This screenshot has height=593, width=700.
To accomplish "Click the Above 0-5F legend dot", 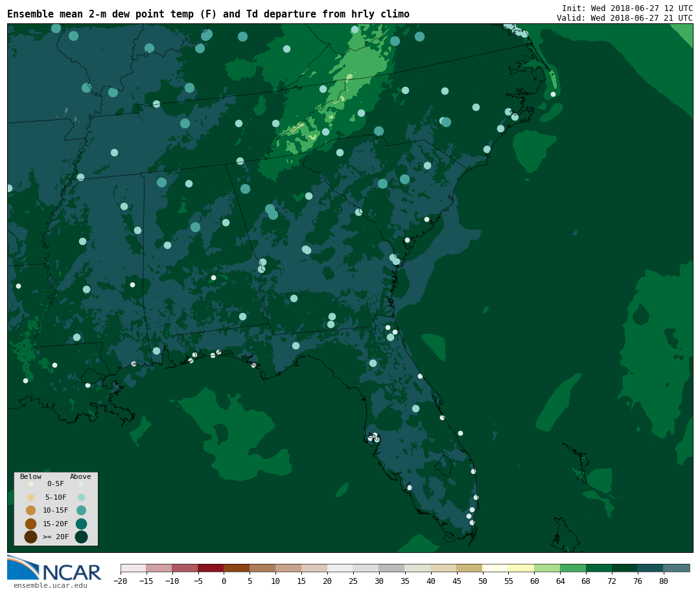I will click(81, 483).
